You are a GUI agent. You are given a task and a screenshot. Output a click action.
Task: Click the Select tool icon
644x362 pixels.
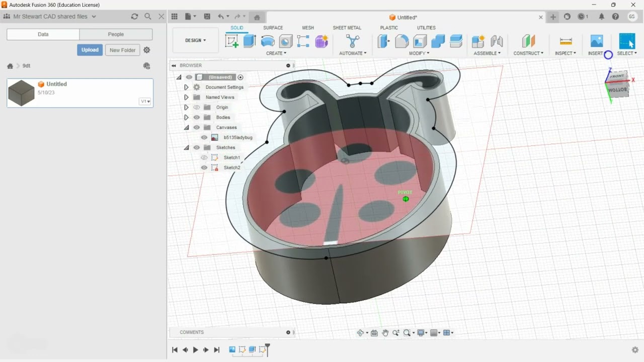click(627, 41)
